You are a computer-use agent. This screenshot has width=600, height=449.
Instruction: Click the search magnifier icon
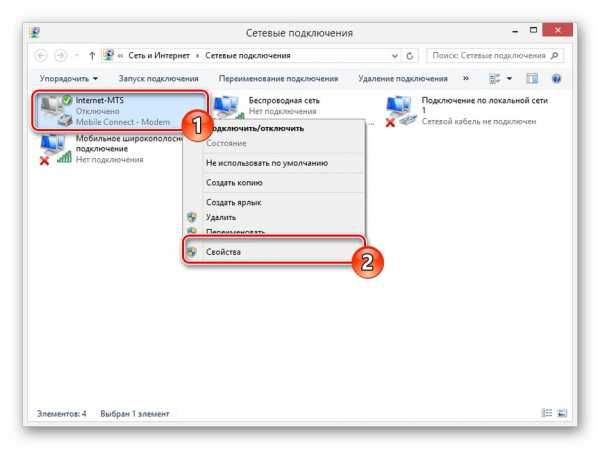[x=554, y=56]
